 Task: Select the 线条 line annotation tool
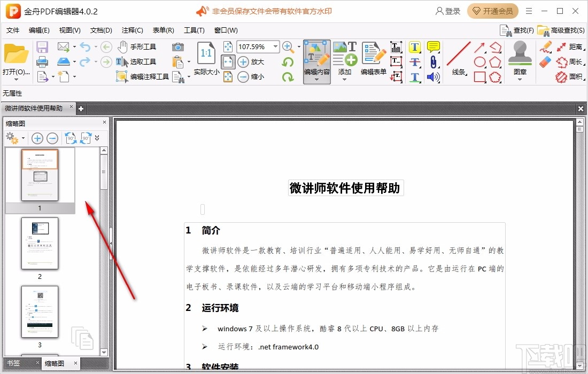tap(458, 60)
